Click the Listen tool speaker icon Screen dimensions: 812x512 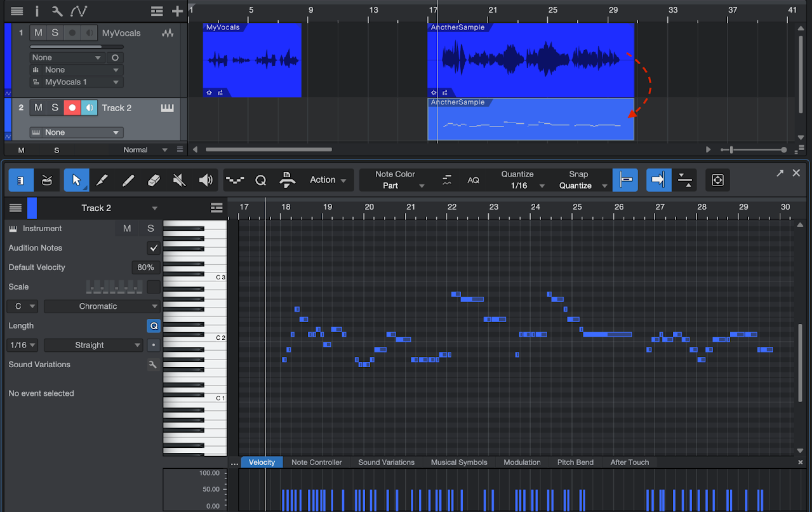204,180
